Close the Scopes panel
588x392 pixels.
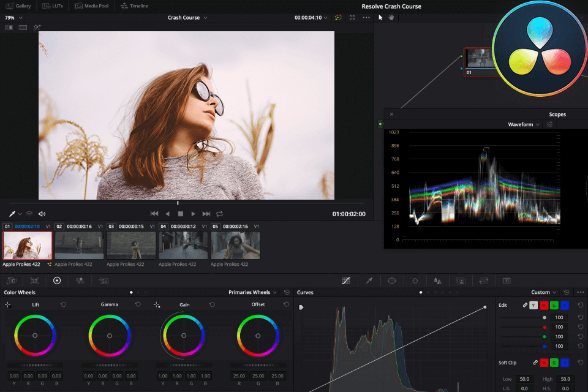coord(391,115)
